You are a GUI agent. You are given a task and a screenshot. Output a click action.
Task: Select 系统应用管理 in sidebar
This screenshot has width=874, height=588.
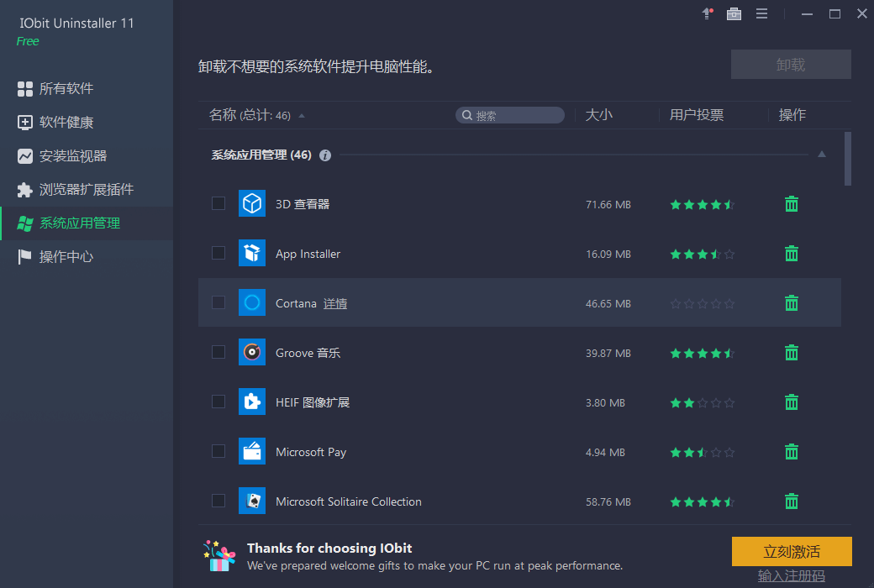pos(87,223)
